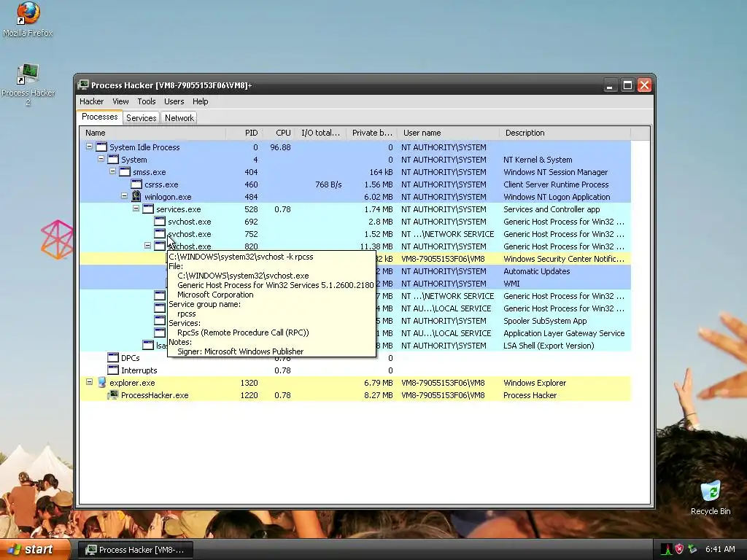Click the smss.exe process icon
Image resolution: width=747 pixels, height=560 pixels.
(125, 172)
